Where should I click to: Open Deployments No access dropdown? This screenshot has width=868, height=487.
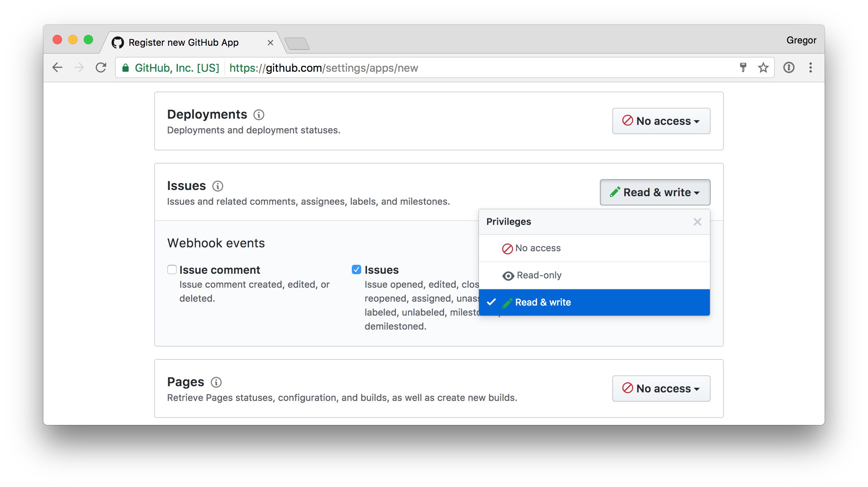point(661,121)
